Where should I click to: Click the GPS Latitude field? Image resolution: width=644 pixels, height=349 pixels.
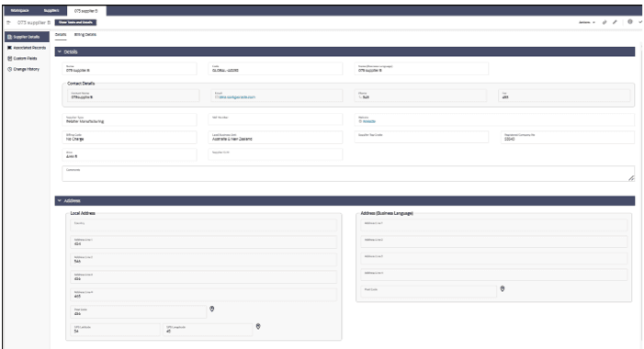tap(115, 330)
